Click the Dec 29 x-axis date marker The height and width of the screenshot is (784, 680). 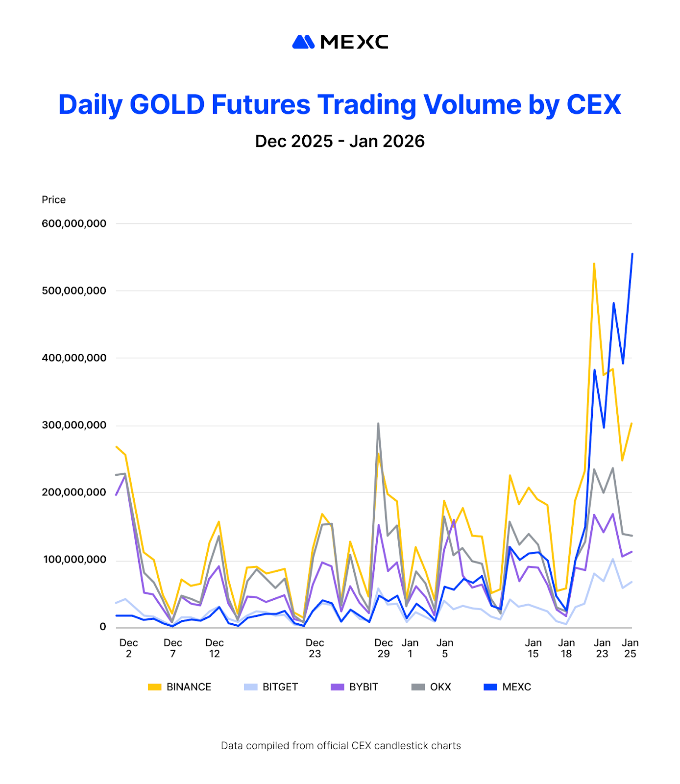coord(384,648)
